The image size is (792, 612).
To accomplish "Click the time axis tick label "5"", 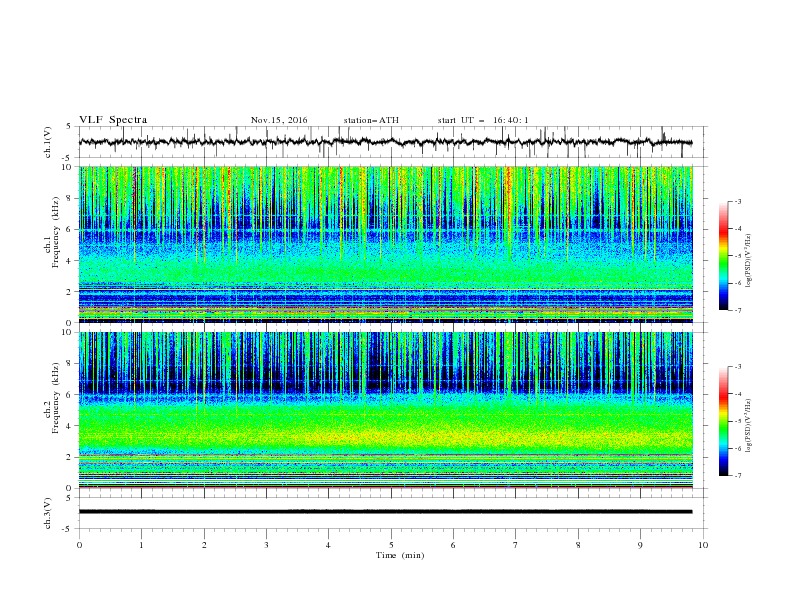I will pyautogui.click(x=391, y=545).
